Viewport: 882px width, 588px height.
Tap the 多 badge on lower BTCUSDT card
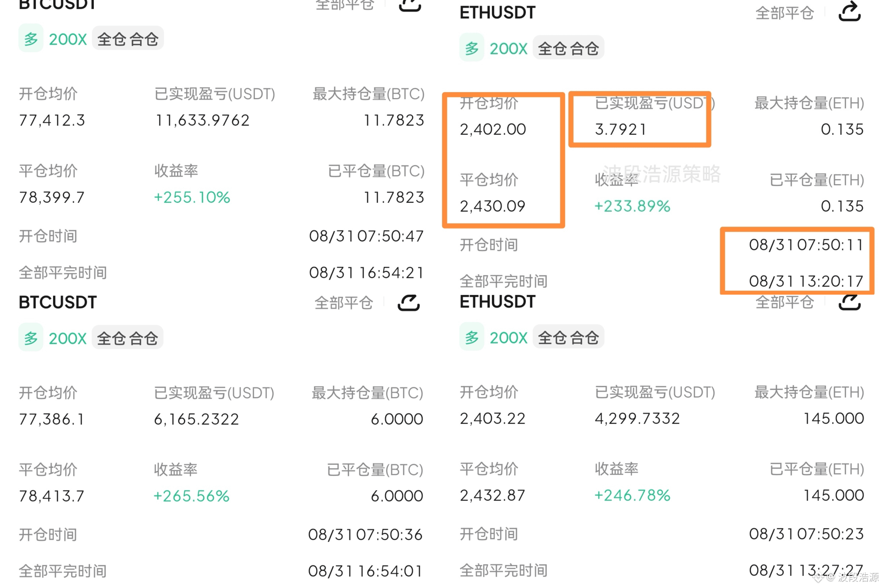pyautogui.click(x=31, y=338)
